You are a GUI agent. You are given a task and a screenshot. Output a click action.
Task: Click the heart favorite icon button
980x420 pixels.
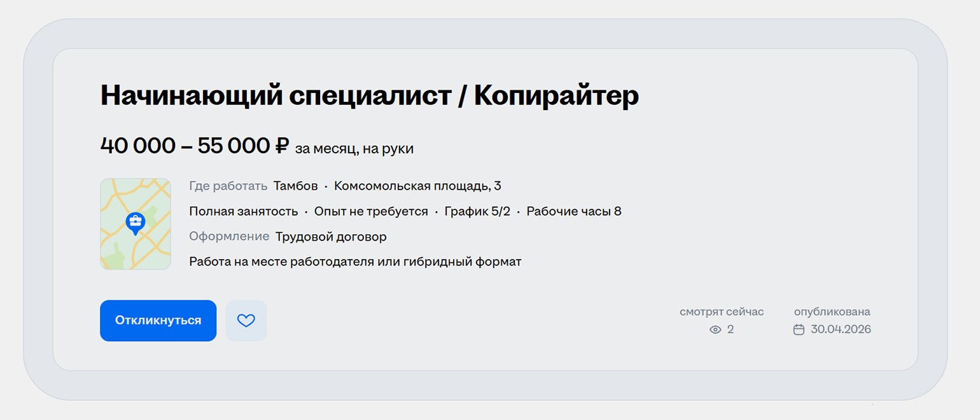246,321
